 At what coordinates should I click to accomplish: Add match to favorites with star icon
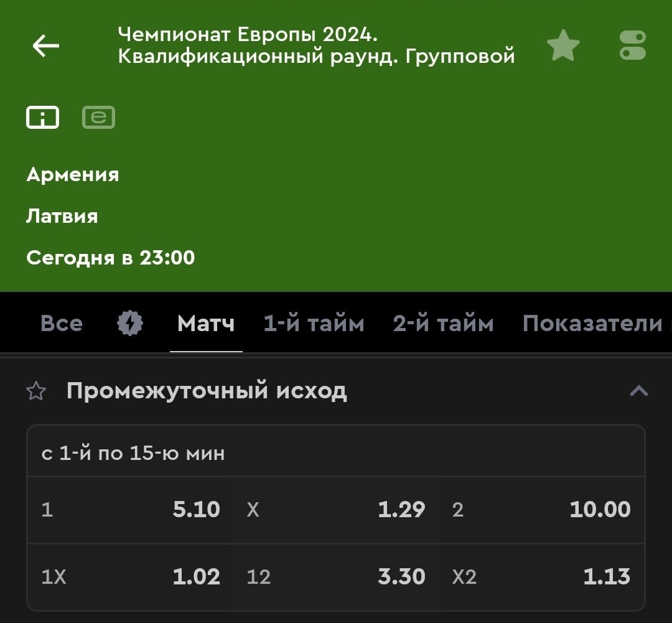point(562,46)
